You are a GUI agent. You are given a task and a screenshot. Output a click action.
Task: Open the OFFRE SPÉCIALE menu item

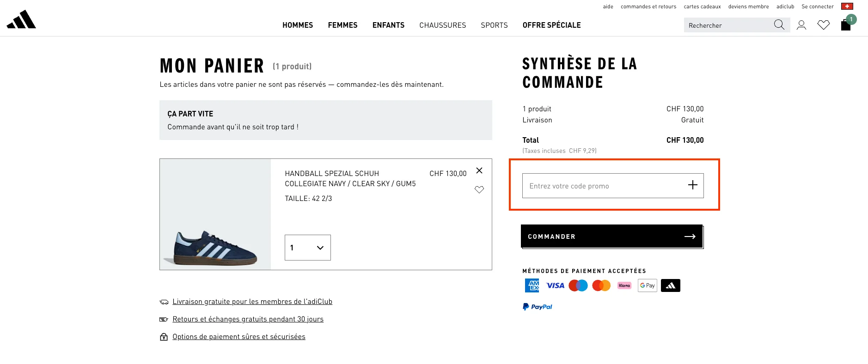click(551, 25)
